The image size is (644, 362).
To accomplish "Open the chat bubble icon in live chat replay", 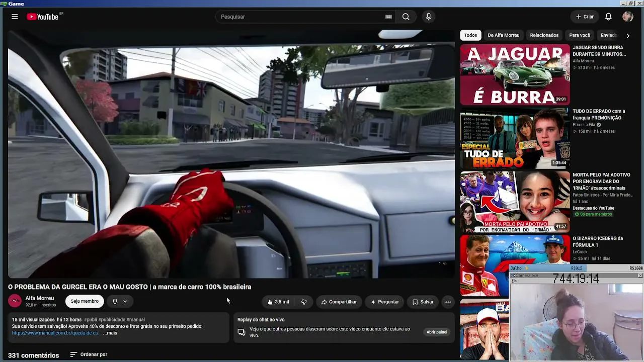I will 242,332.
